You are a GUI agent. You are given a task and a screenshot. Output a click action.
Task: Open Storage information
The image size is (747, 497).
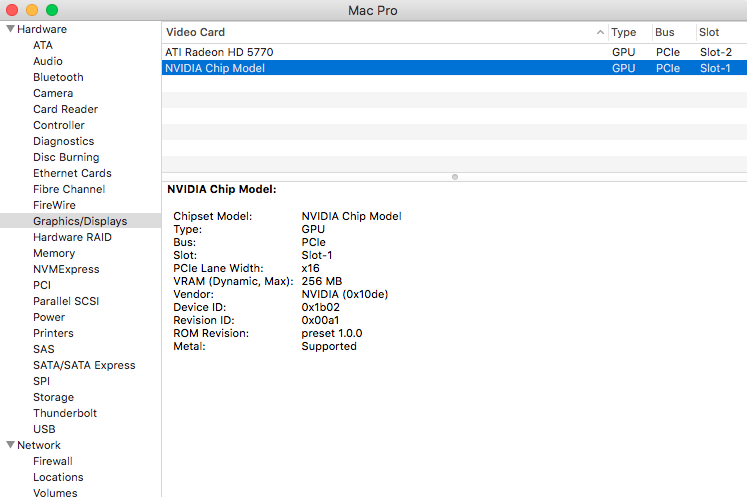[53, 397]
